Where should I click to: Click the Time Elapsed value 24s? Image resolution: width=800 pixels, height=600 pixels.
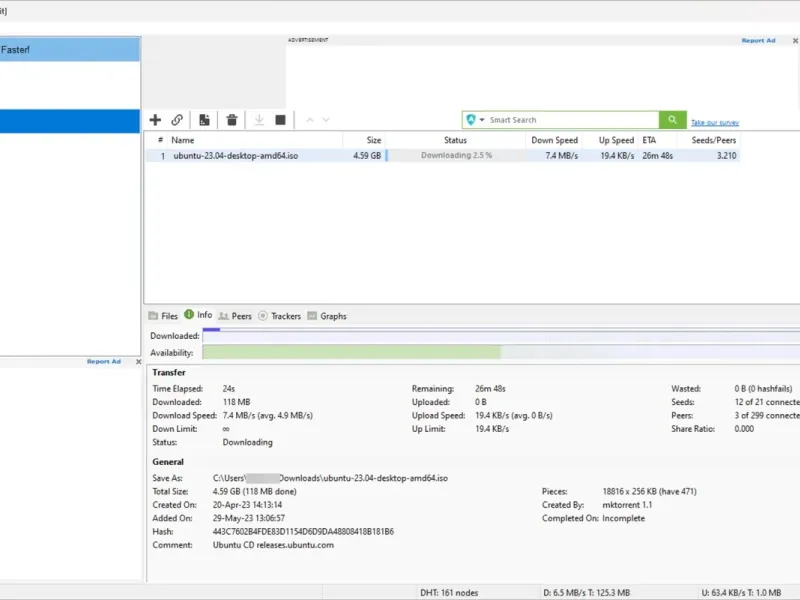[x=229, y=389]
